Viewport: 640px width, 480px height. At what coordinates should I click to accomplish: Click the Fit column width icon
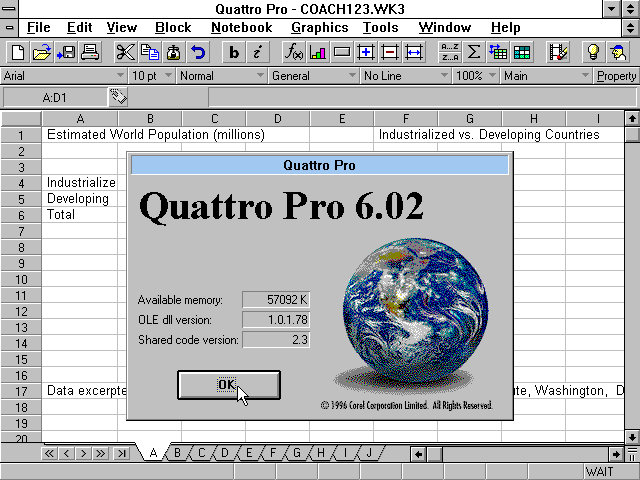click(x=414, y=53)
